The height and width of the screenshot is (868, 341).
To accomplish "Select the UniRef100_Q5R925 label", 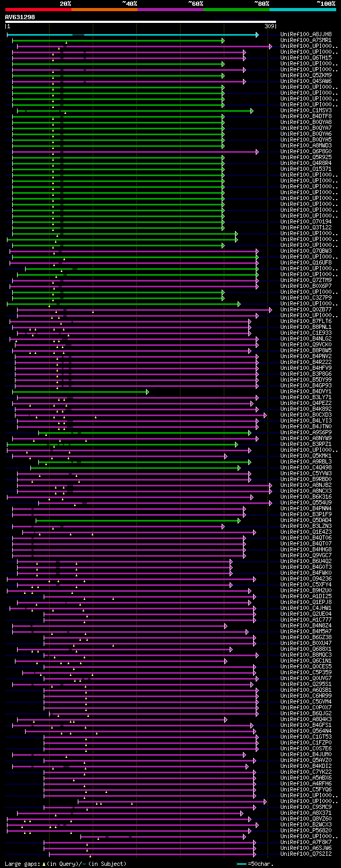I will click(306, 158).
